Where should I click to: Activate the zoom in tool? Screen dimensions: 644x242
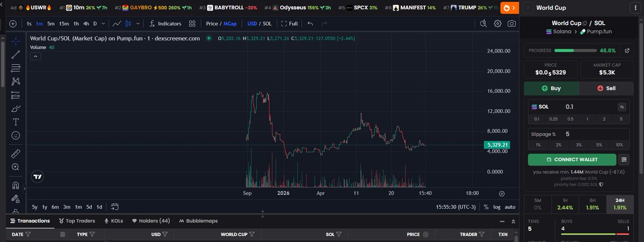16,167
